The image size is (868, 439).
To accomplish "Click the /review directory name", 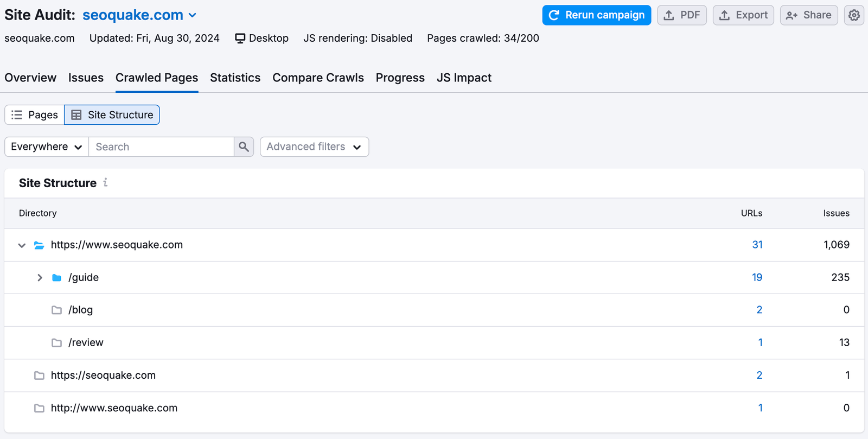I will pos(86,342).
